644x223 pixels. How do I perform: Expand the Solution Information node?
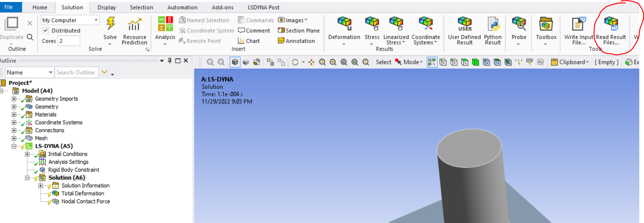tap(41, 186)
